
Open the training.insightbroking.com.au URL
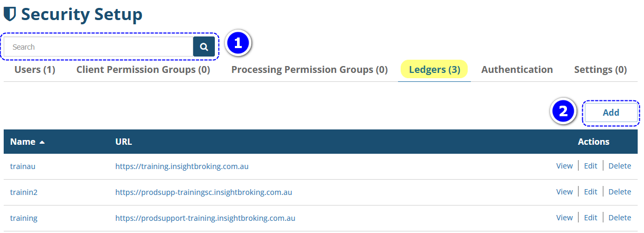pyautogui.click(x=182, y=166)
